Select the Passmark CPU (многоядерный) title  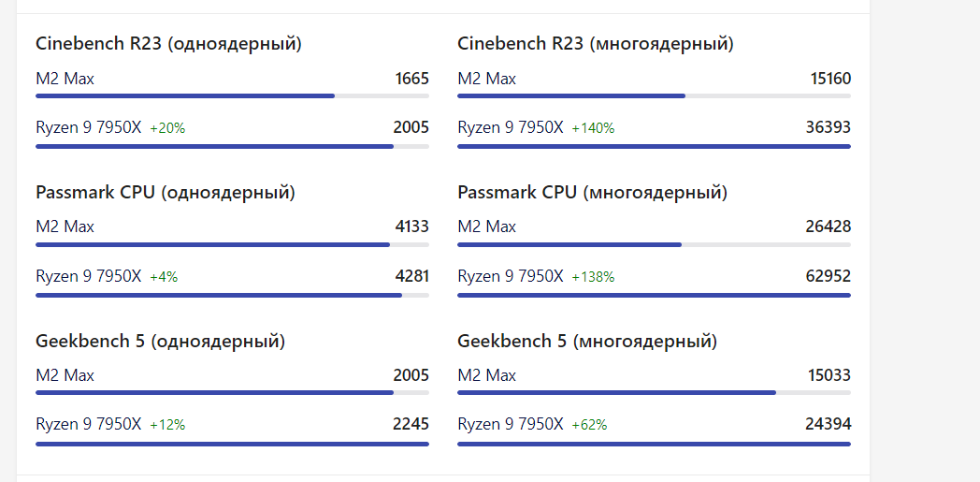pos(593,193)
